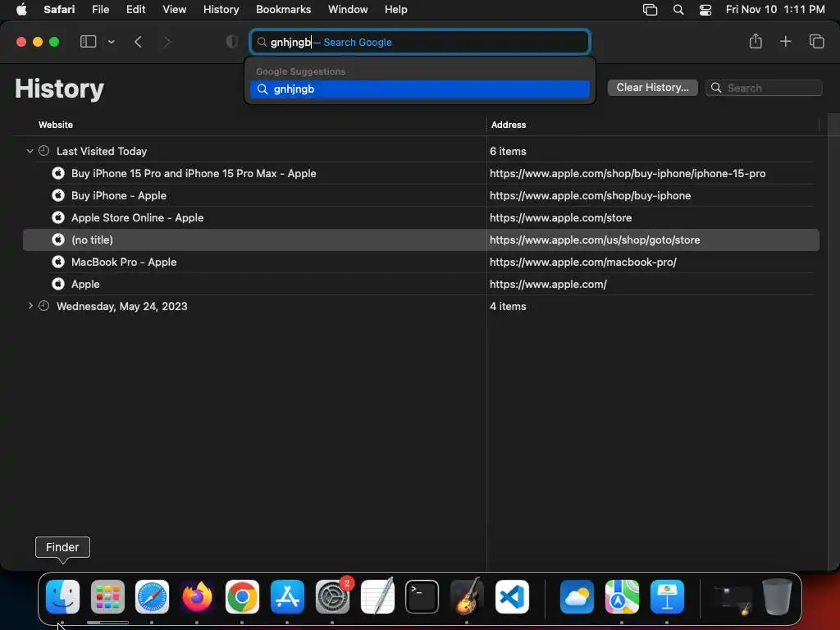Focus the history Search field
The image size is (840, 630).
(x=764, y=88)
